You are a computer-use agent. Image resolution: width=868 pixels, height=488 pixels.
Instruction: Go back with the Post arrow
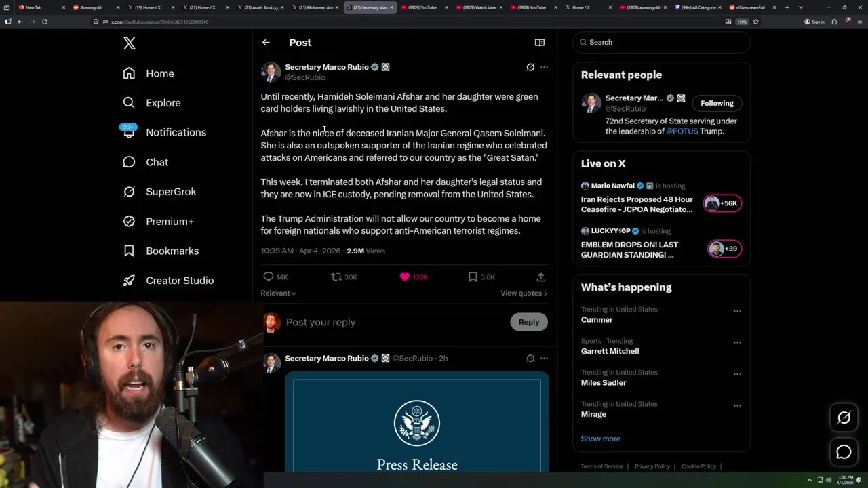(266, 43)
